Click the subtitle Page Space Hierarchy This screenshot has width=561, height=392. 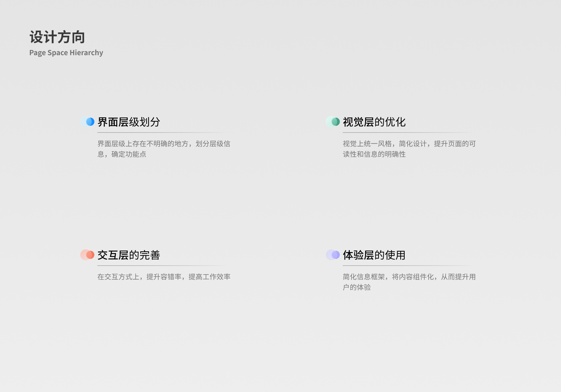[x=66, y=53]
